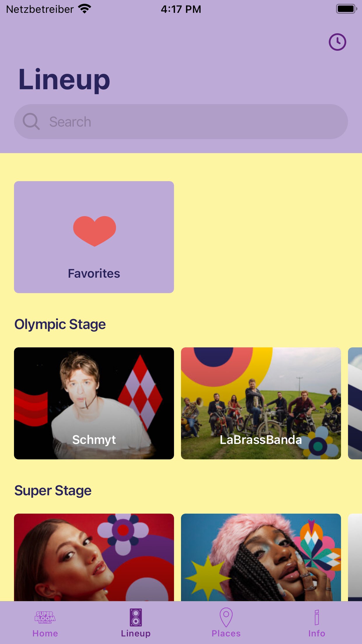The height and width of the screenshot is (644, 362).
Task: Tap the Superbloom Home logo icon
Action: (x=45, y=617)
